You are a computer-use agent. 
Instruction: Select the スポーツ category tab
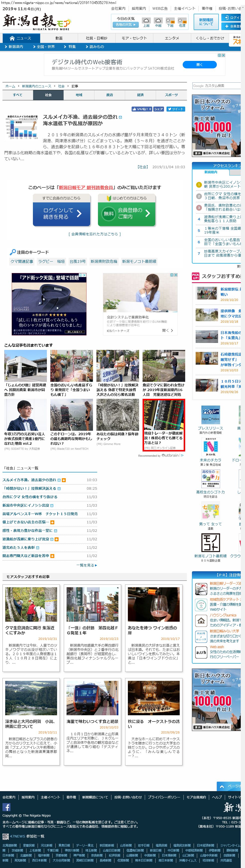(171, 95)
